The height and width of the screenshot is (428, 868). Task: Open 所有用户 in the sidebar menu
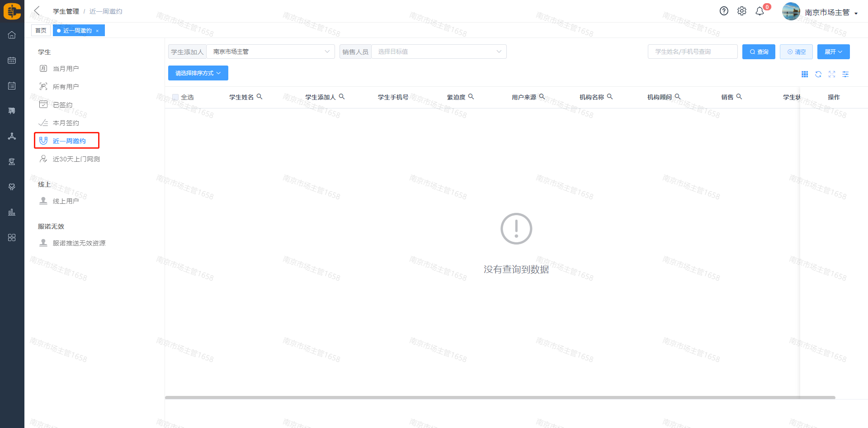point(66,87)
